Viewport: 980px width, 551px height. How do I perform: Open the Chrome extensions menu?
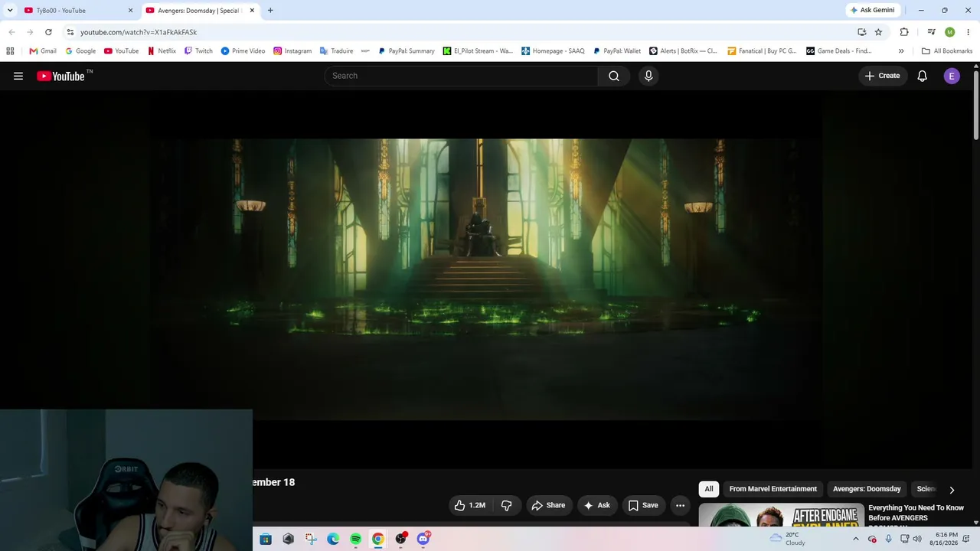click(904, 32)
